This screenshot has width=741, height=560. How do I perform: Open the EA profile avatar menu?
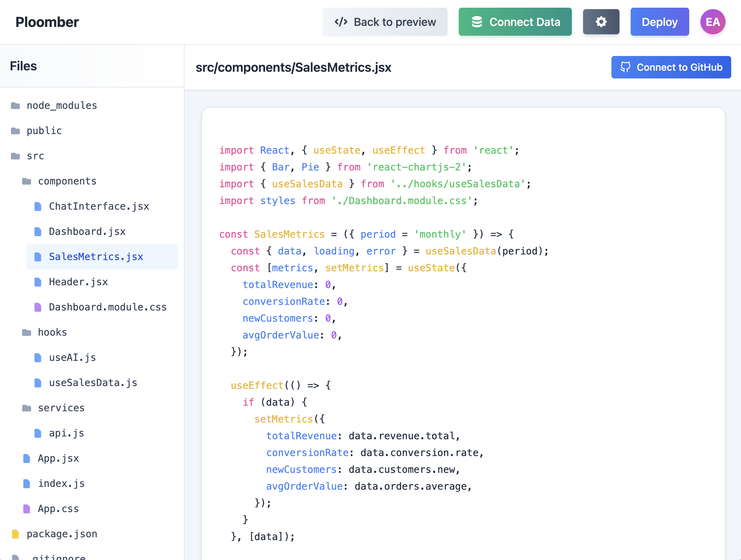point(713,22)
